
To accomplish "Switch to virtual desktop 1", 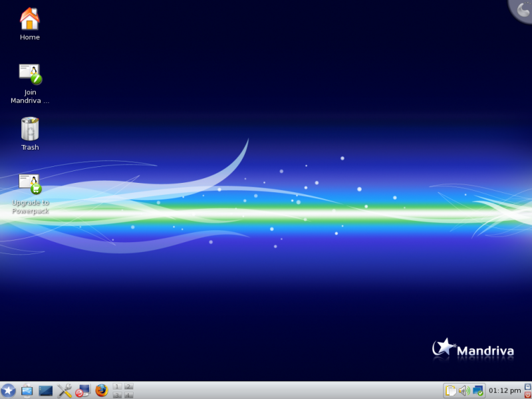I will click(x=117, y=386).
